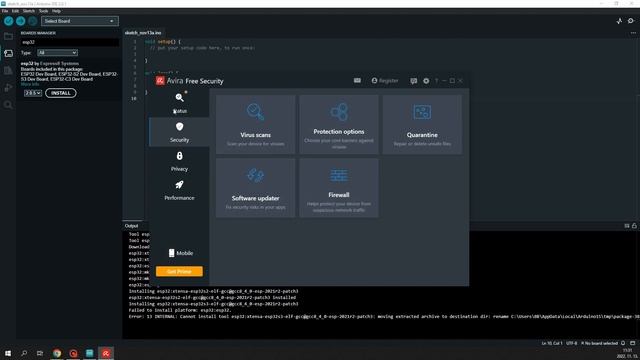
Task: Click the Mobile item in Avira
Action: tap(181, 253)
